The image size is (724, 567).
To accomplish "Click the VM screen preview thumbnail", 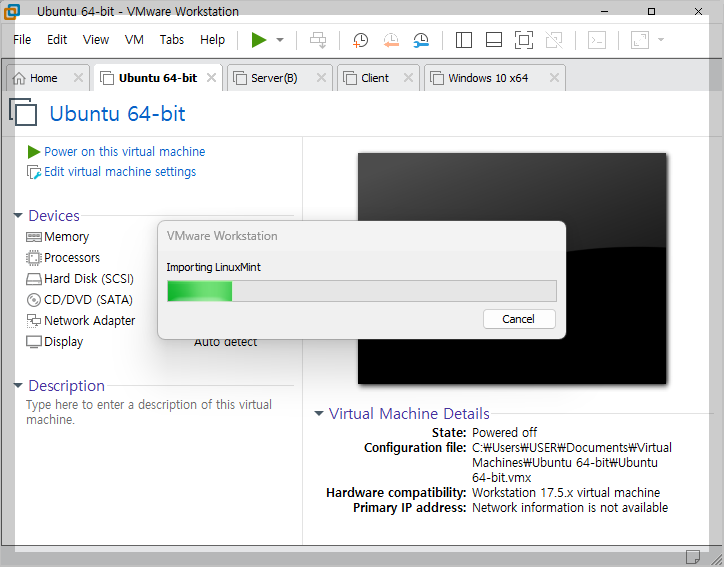I will (x=512, y=268).
